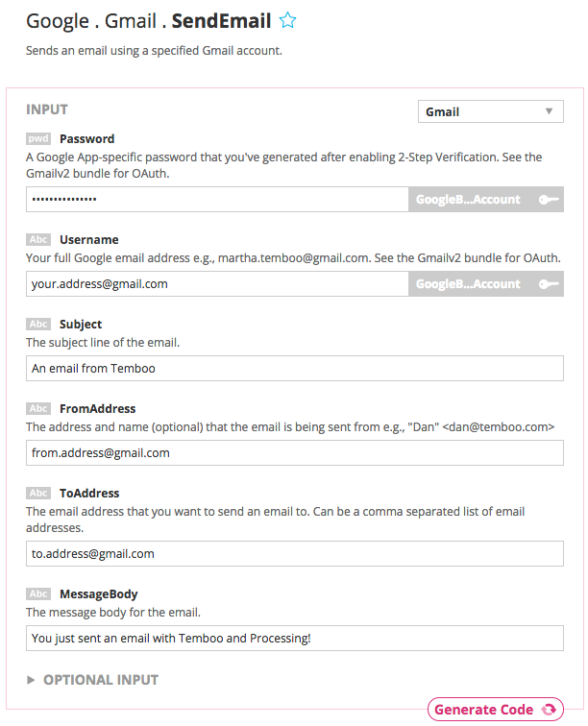The height and width of the screenshot is (726, 588).
Task: Click the refresh arrows icon on Generate Code
Action: point(549,710)
